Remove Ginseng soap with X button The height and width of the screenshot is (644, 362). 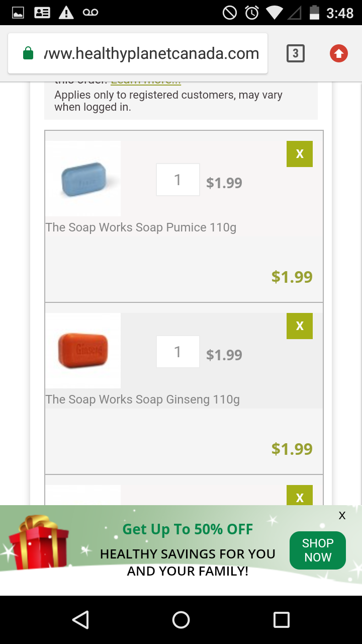(x=300, y=326)
